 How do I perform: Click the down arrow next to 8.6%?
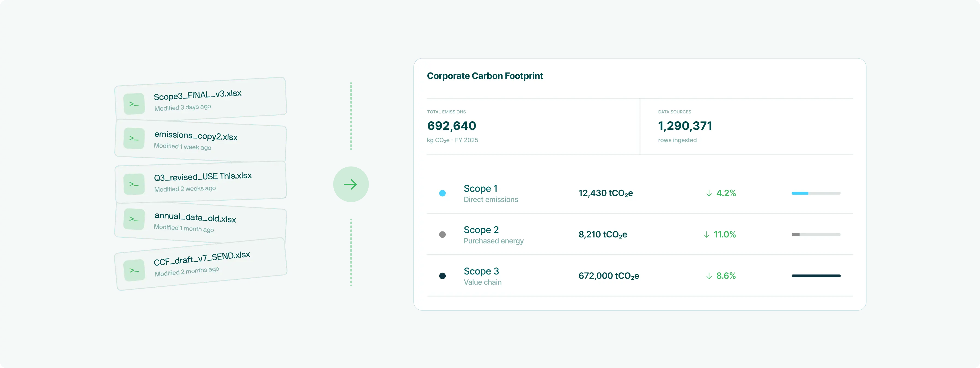pos(709,276)
